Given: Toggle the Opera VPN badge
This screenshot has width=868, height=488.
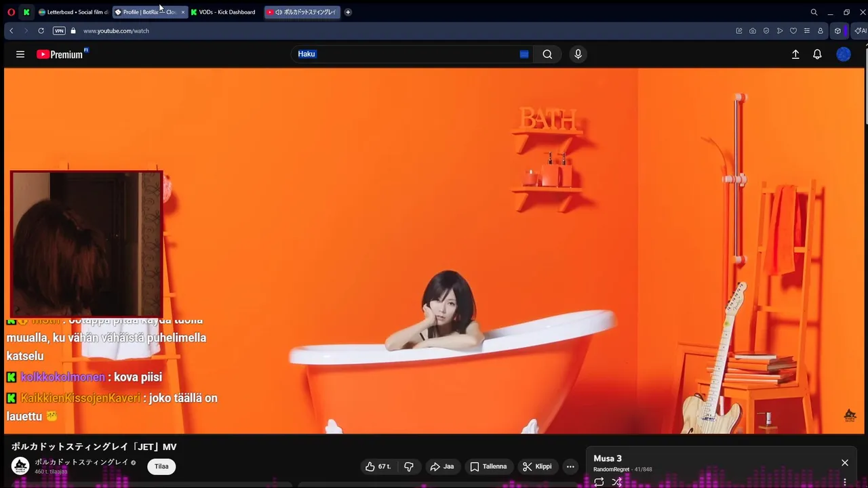Looking at the screenshot, I should pos(59,30).
